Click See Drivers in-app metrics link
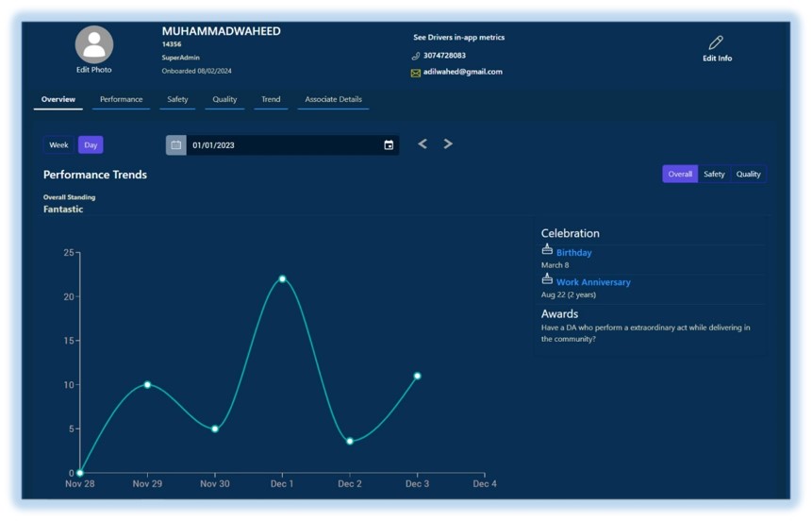The image size is (812, 521). click(458, 38)
